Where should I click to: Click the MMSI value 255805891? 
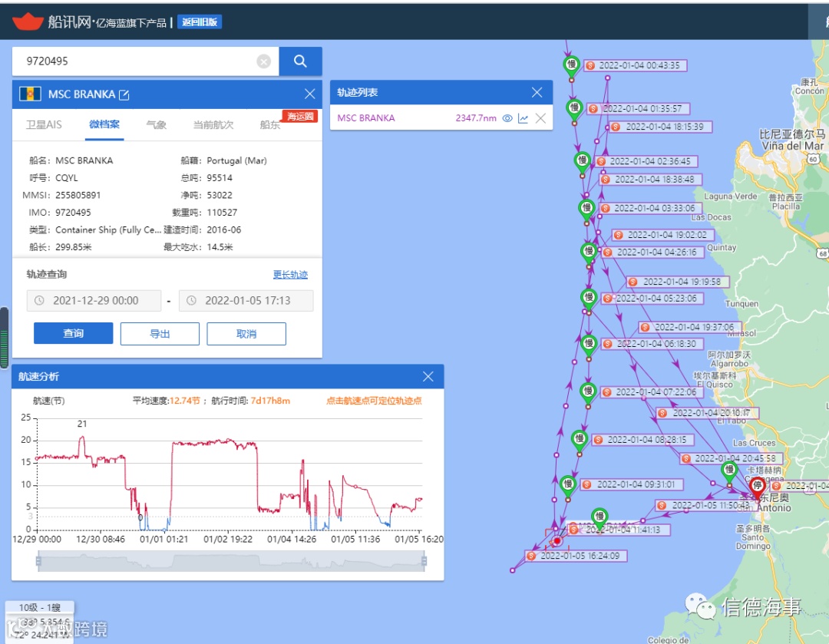[x=78, y=195]
